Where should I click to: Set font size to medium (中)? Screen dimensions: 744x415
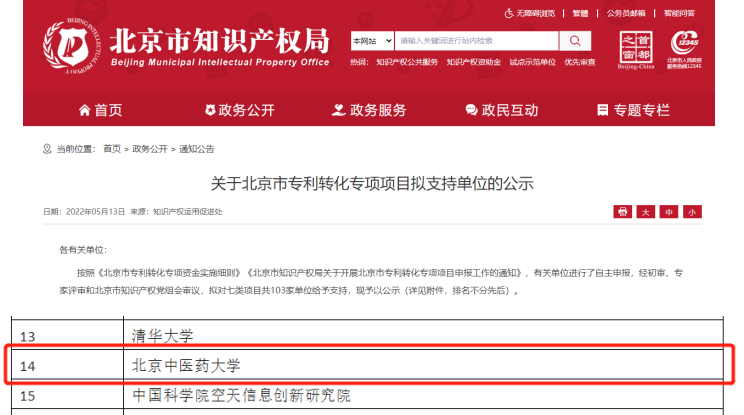[x=669, y=212]
